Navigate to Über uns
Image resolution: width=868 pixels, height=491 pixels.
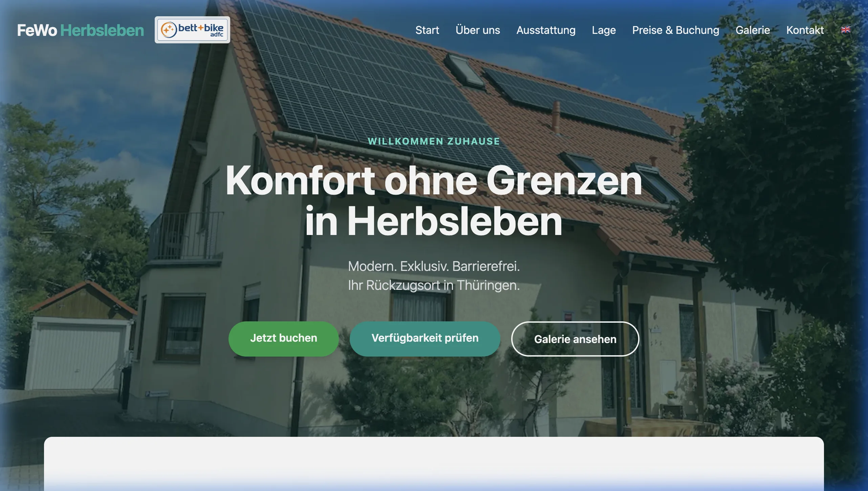point(478,30)
